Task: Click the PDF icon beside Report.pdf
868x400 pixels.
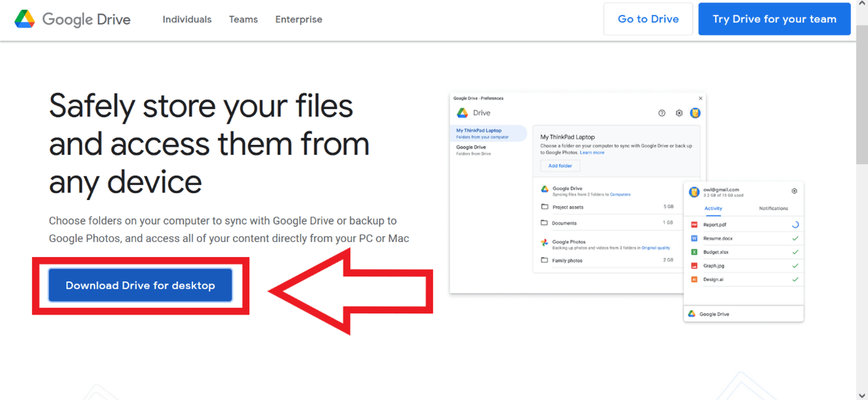Action: [694, 224]
